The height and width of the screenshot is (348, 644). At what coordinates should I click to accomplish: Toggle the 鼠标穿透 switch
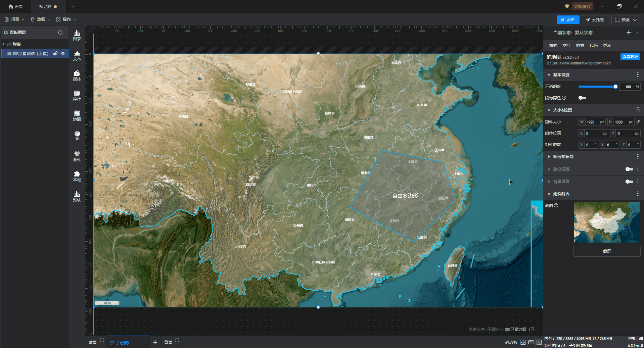[582, 98]
